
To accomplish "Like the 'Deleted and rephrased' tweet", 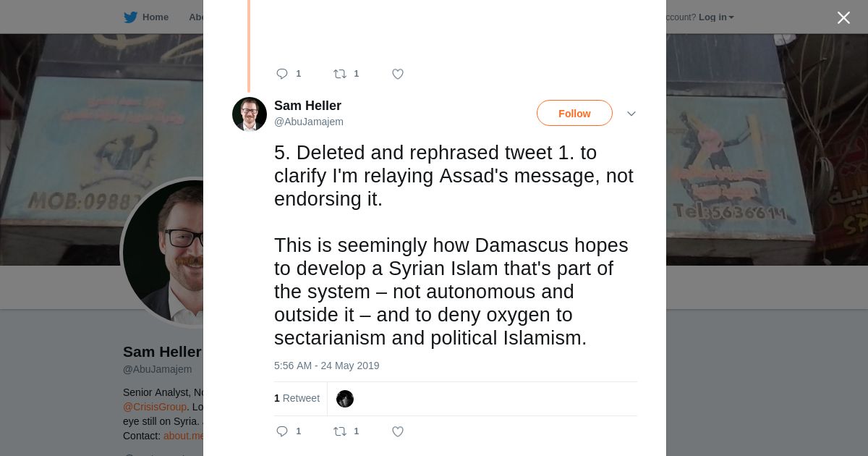I will pos(398,431).
